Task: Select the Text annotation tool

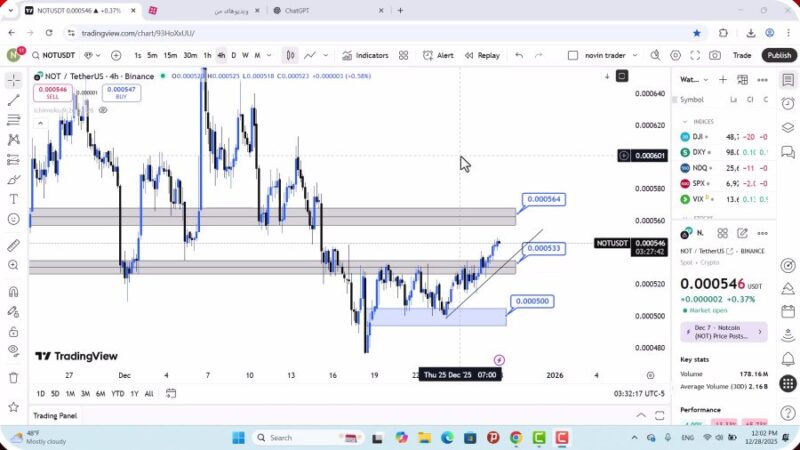Action: pyautogui.click(x=14, y=199)
